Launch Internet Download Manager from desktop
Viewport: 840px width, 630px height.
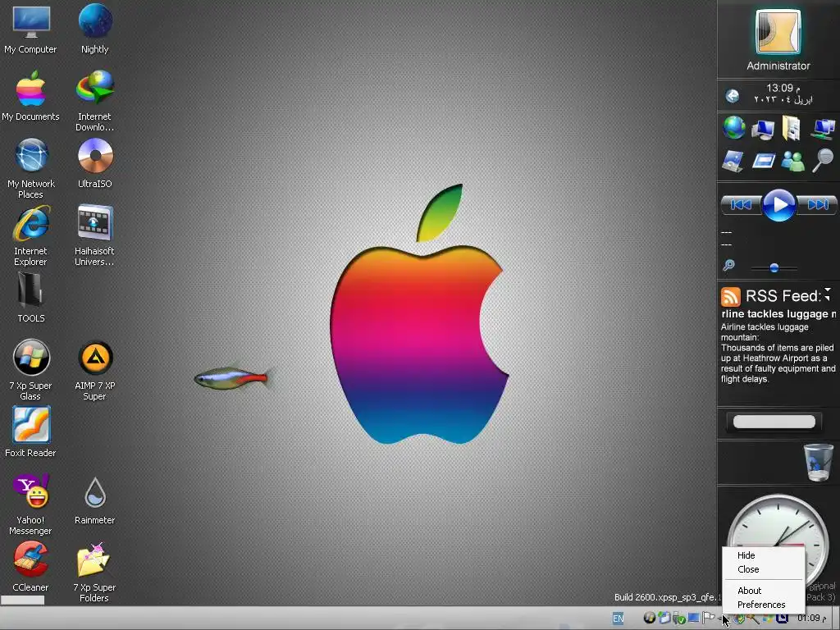pyautogui.click(x=95, y=101)
